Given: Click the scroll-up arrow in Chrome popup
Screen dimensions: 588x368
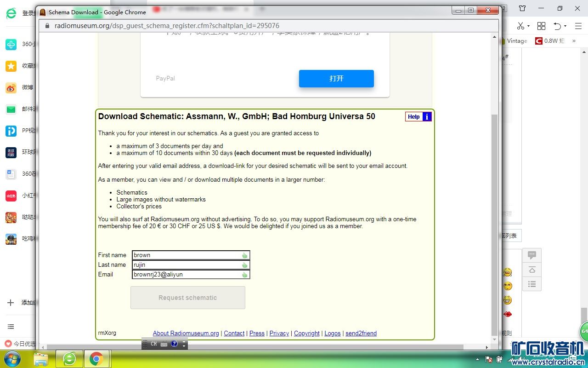Looking at the screenshot, I should (495, 36).
